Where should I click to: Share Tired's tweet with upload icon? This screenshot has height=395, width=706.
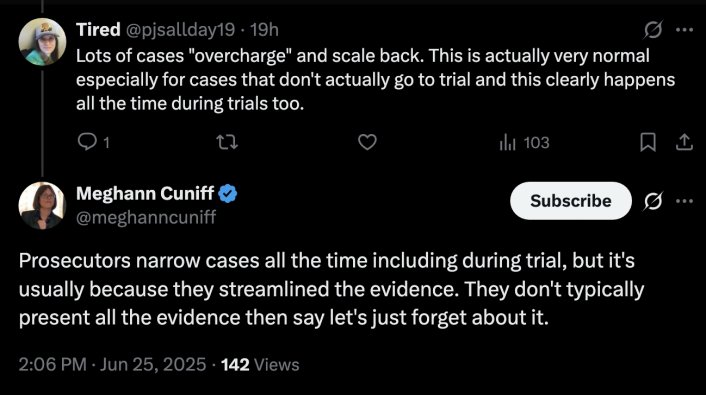pyautogui.click(x=684, y=142)
